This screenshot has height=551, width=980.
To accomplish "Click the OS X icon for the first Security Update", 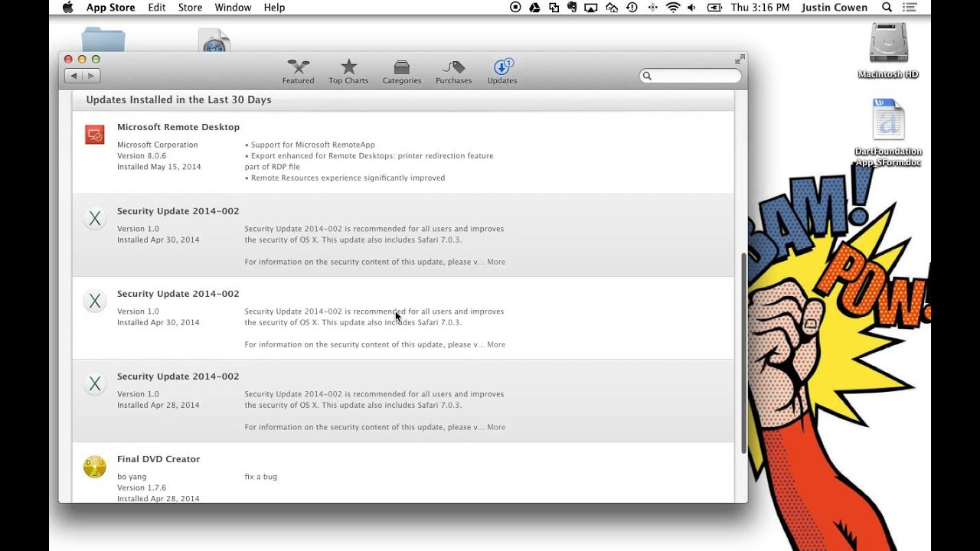I will coord(94,219).
